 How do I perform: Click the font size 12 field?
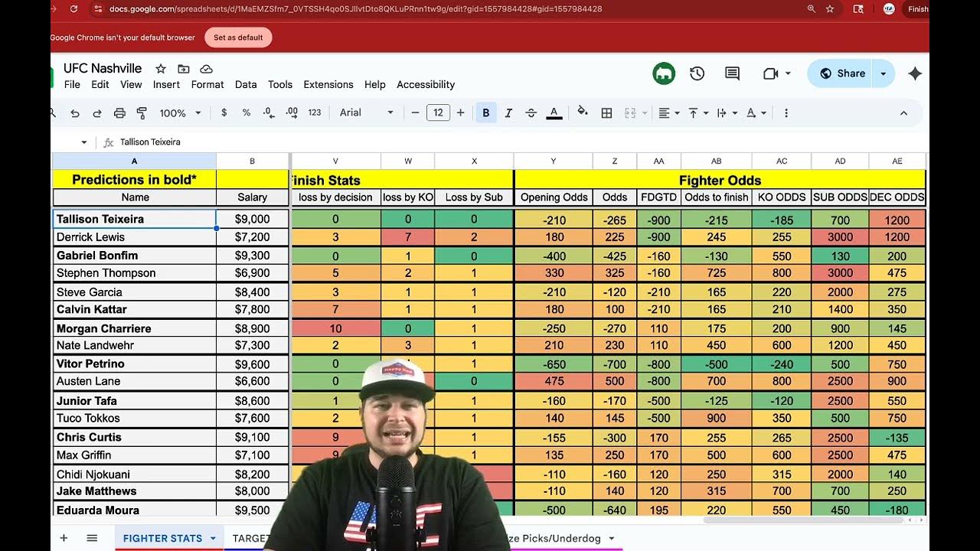[x=438, y=112]
